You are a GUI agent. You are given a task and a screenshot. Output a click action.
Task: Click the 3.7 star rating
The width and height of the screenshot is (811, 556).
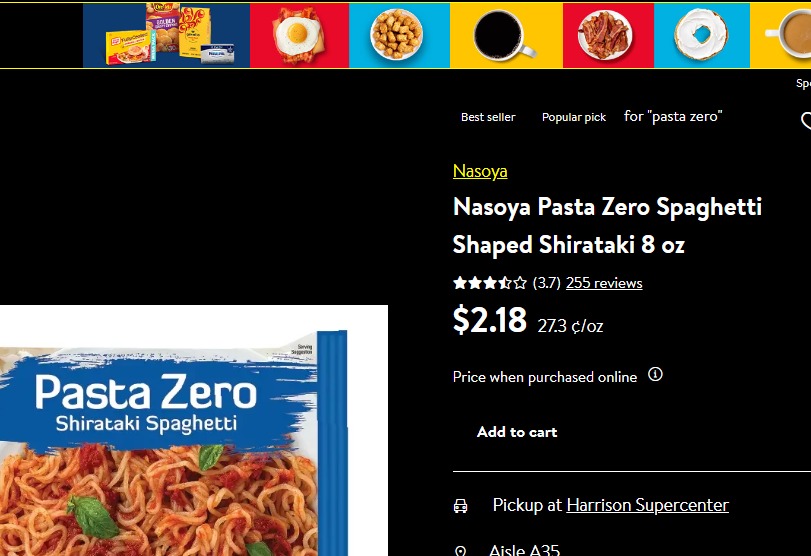click(490, 283)
